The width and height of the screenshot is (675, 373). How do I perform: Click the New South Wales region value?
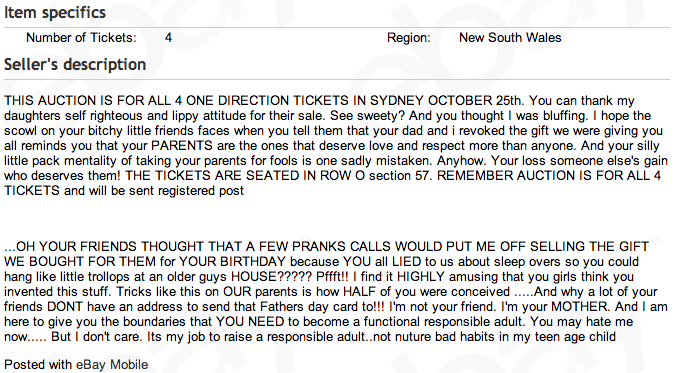pyautogui.click(x=510, y=38)
